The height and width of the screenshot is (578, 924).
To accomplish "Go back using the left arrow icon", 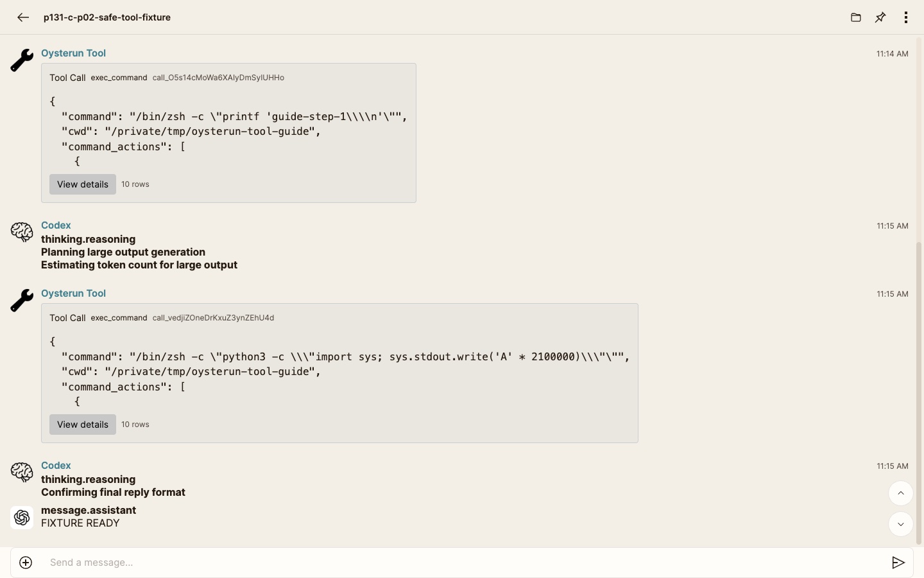I will click(23, 17).
